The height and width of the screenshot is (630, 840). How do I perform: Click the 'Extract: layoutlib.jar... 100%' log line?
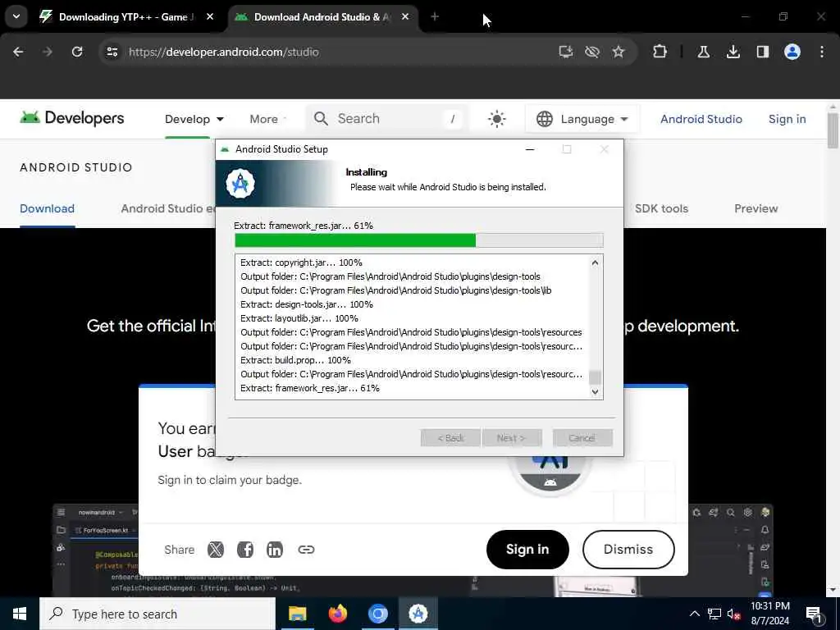(299, 318)
